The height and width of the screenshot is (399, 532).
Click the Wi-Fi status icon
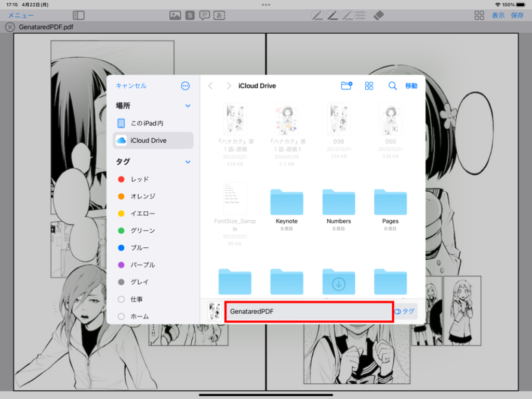pyautogui.click(x=498, y=5)
